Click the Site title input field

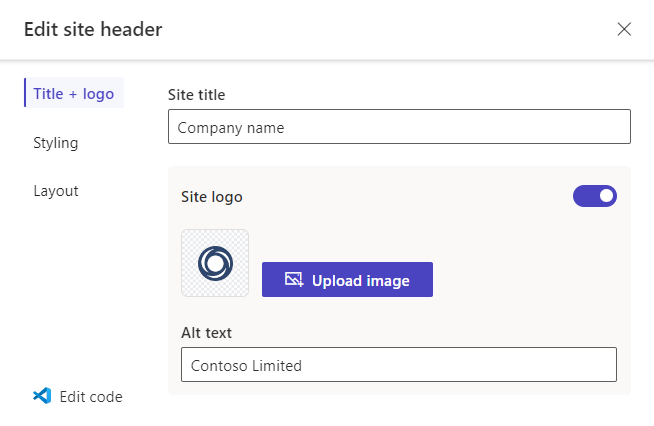(399, 127)
